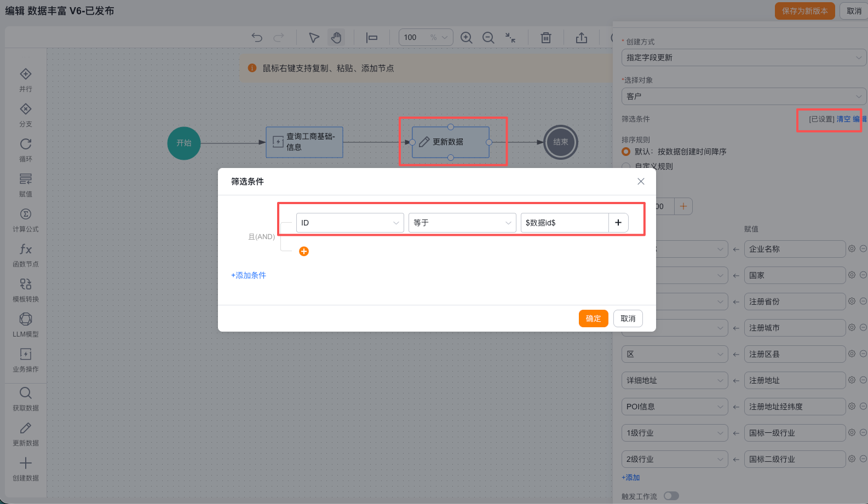Open the 等于 operator dropdown

tap(462, 223)
